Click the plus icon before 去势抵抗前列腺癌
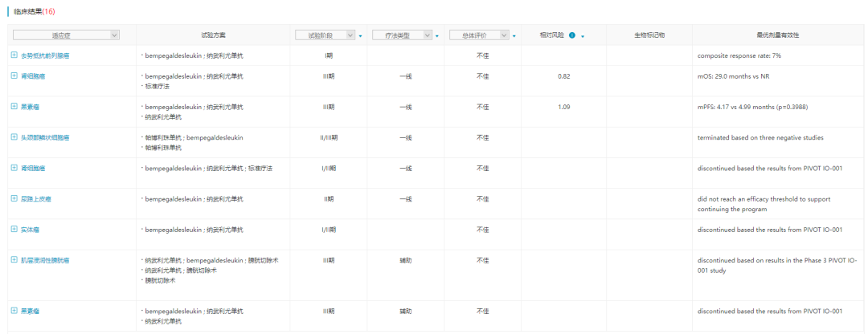 pos(14,55)
